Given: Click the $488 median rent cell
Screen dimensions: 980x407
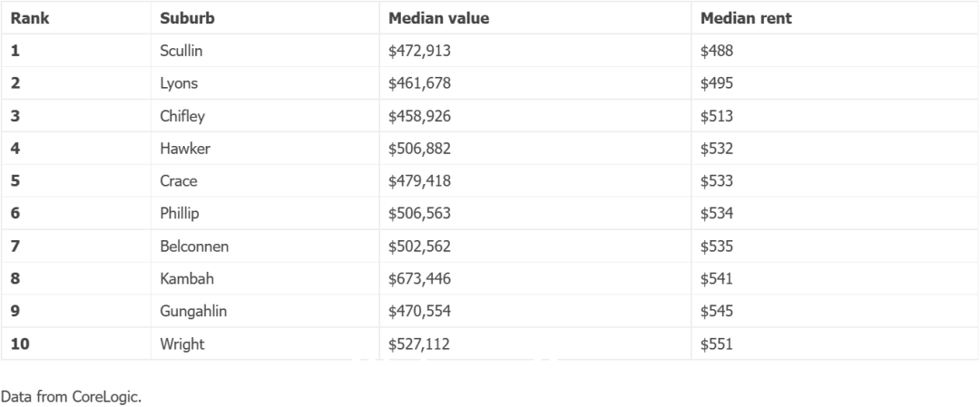Looking at the screenshot, I should [x=835, y=51].
